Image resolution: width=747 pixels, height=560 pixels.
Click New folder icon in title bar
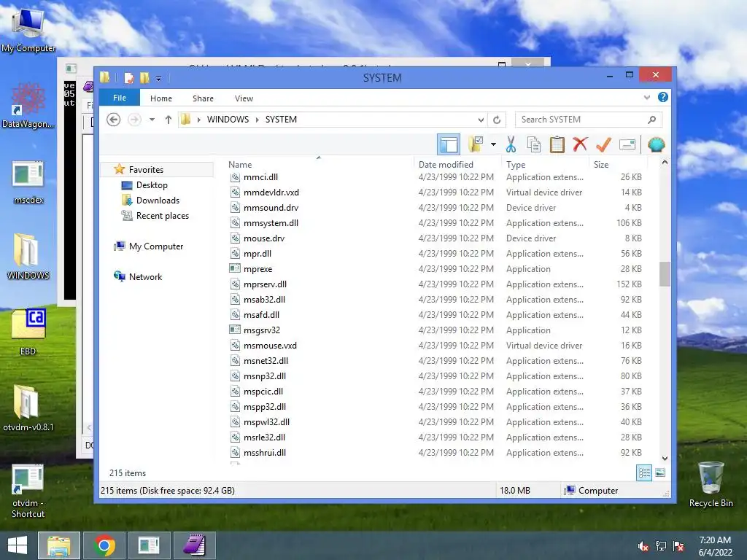click(x=144, y=77)
